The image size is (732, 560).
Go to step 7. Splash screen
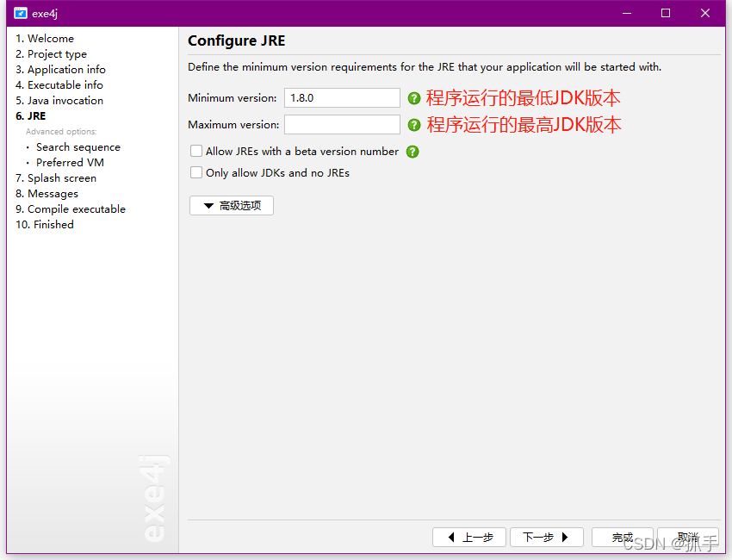coord(56,178)
